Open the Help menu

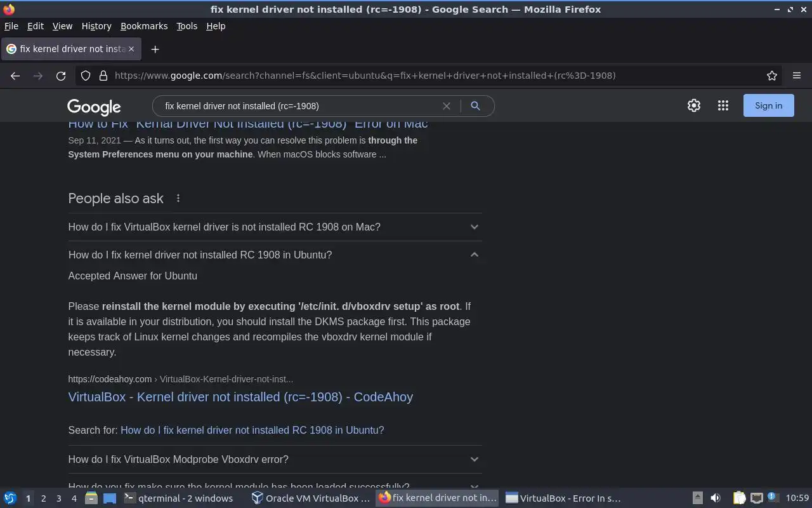[216, 26]
